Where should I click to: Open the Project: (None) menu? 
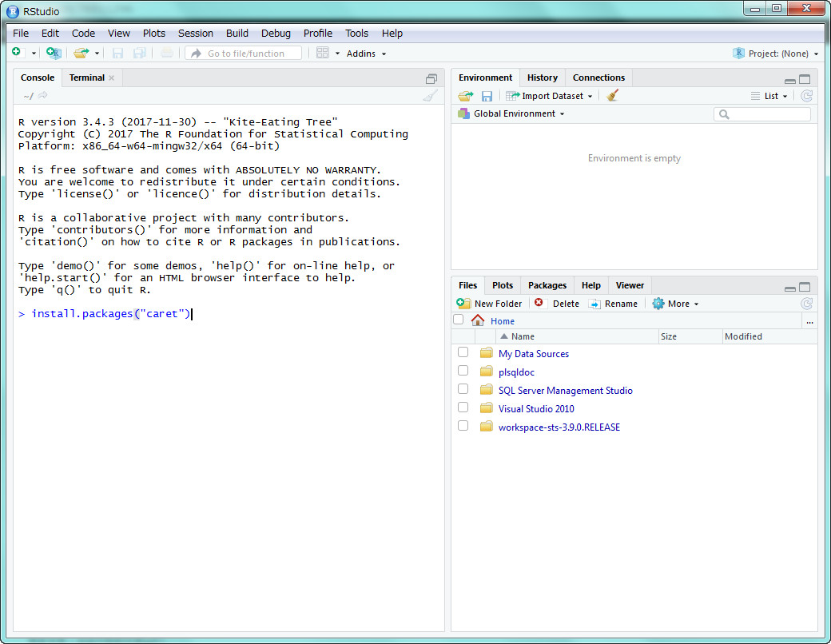point(776,54)
